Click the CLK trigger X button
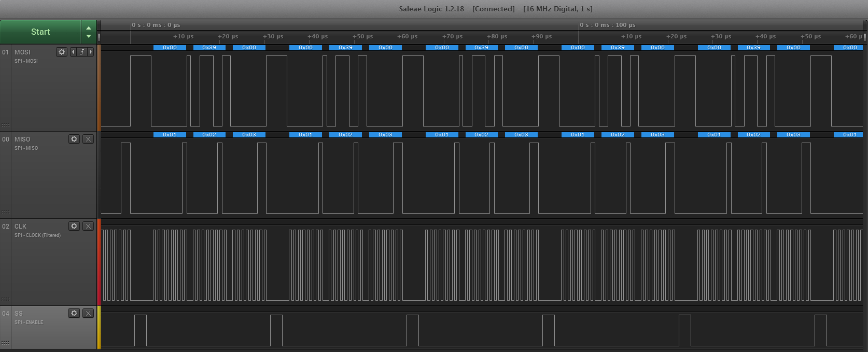 (x=88, y=226)
